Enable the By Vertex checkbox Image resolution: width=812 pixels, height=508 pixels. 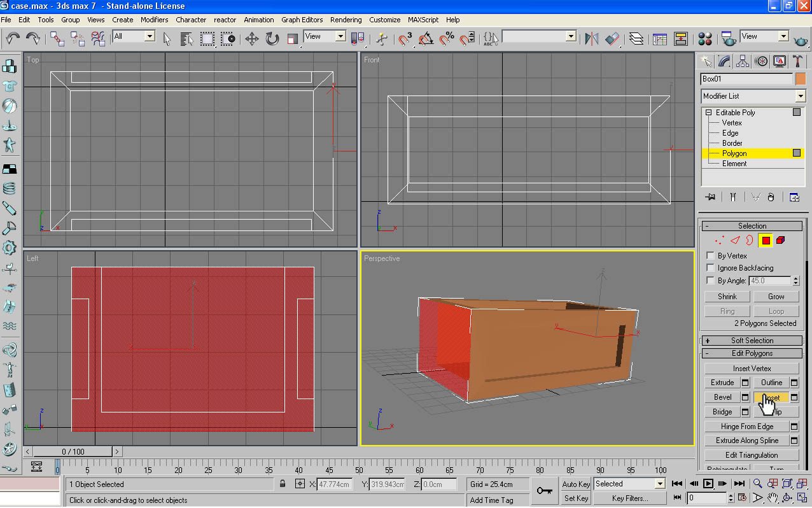point(710,255)
